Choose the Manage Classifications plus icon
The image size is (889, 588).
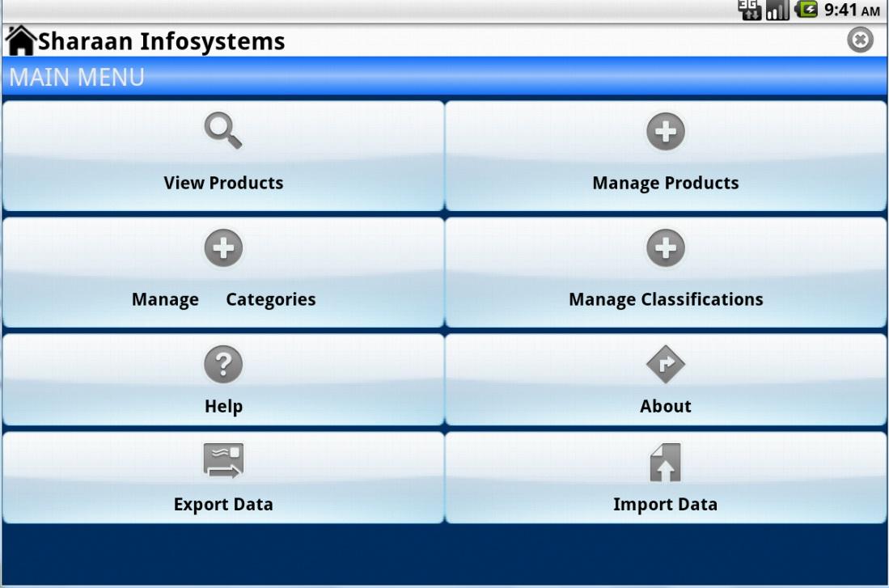pyautogui.click(x=666, y=247)
